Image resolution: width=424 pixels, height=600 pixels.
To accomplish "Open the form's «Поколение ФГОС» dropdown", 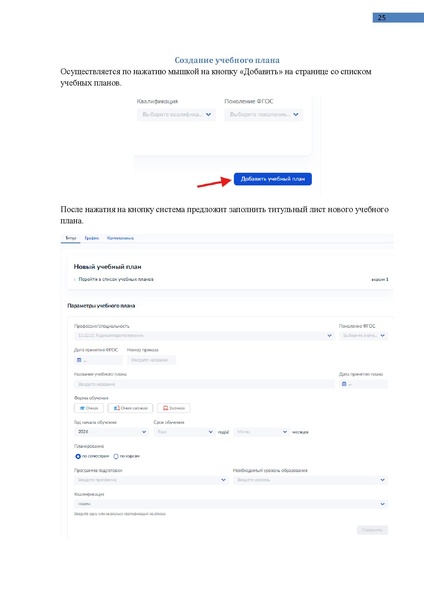I will 364,336.
